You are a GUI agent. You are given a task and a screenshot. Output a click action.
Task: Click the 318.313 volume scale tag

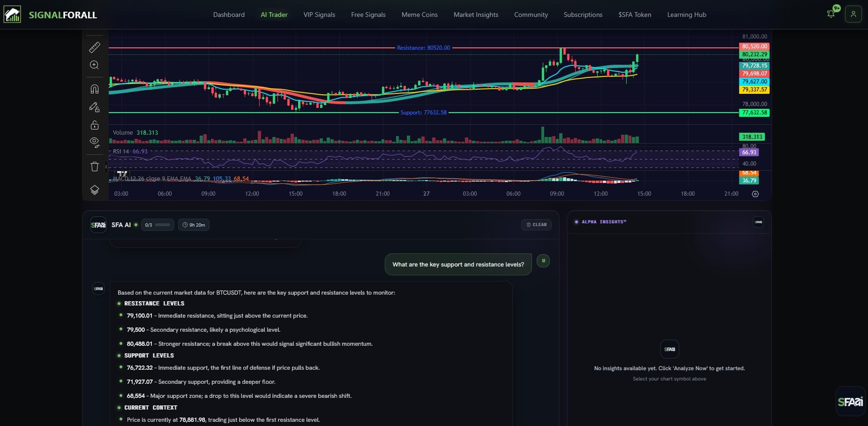pos(752,137)
